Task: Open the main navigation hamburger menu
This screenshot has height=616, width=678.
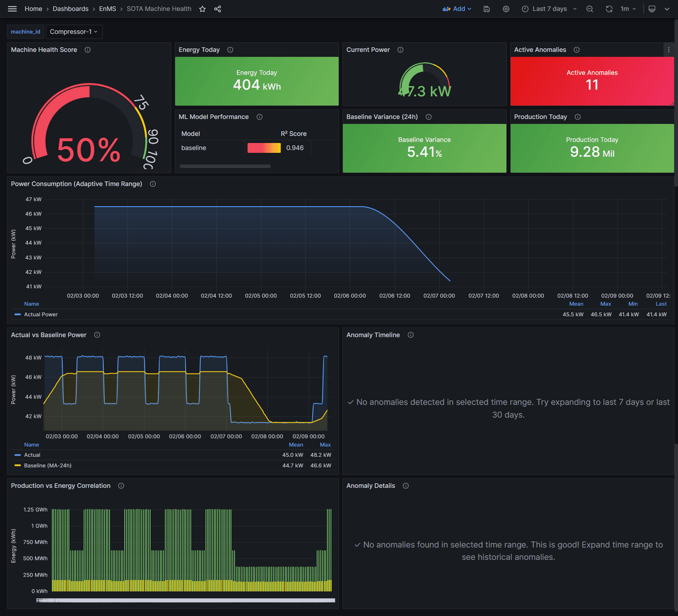Action: [x=12, y=9]
